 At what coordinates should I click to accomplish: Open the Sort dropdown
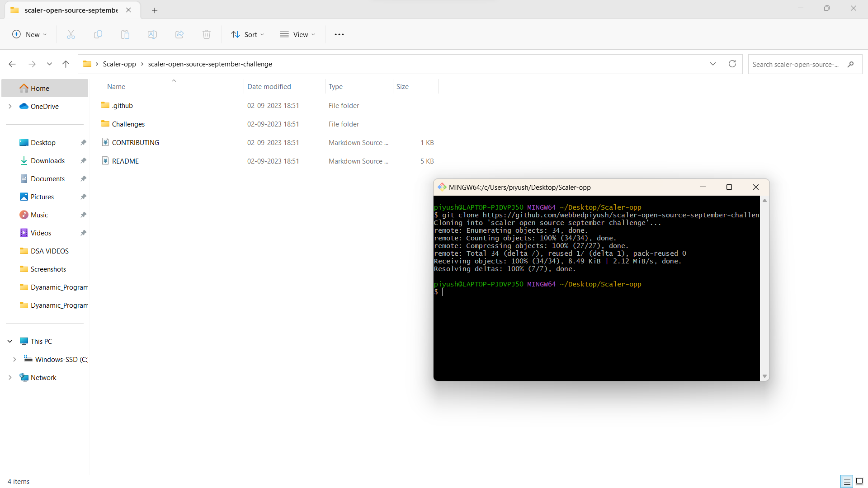(x=247, y=34)
